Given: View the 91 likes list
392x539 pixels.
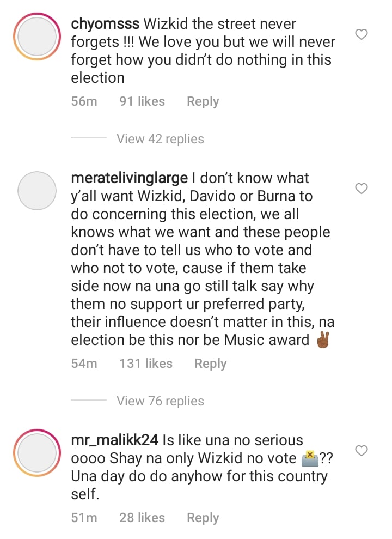Looking at the screenshot, I should (x=142, y=101).
